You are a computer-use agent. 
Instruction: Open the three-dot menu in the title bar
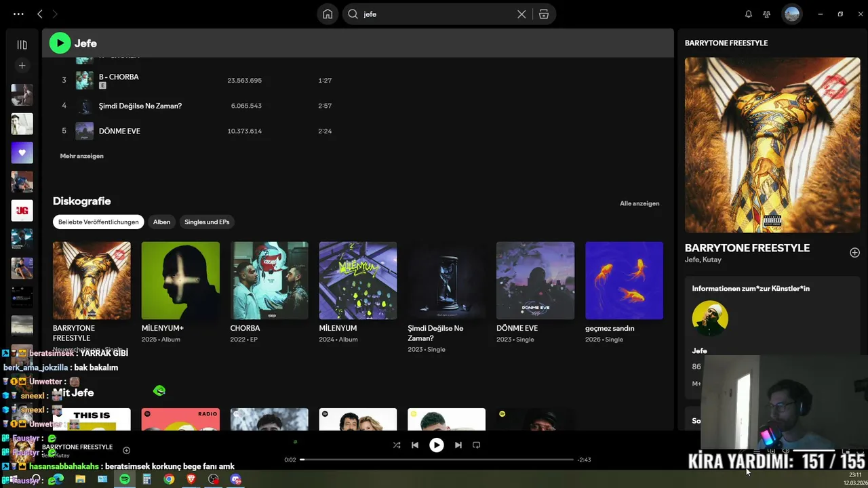(x=18, y=14)
